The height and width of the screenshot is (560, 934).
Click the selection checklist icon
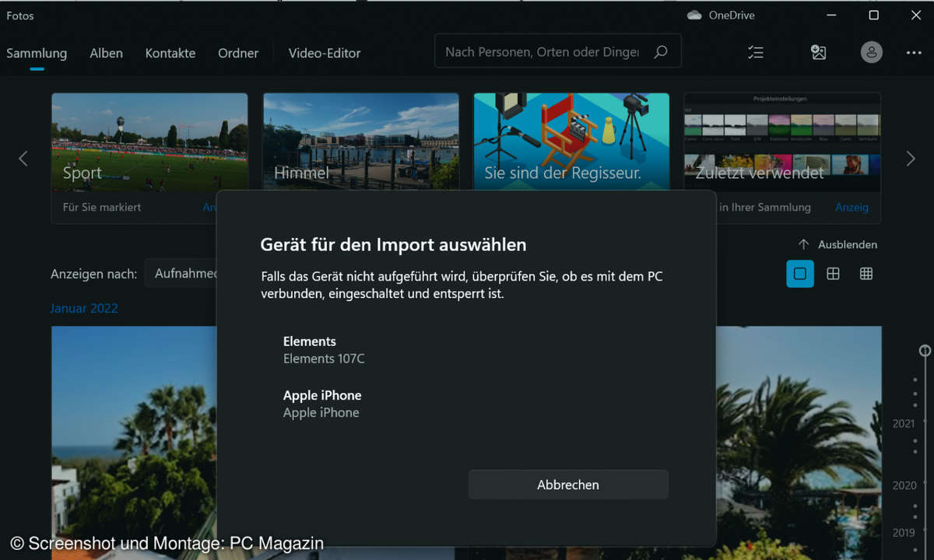pos(755,52)
